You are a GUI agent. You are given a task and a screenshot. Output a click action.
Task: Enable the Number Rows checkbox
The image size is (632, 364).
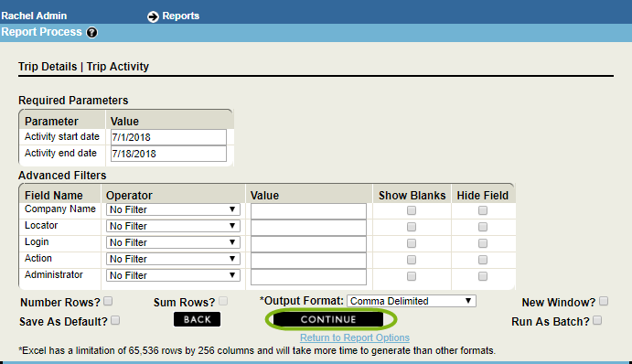108,301
